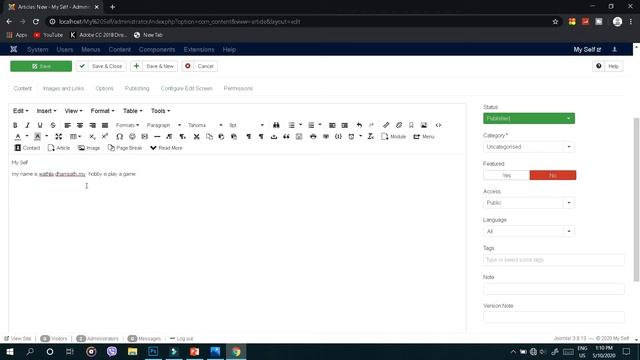
Task: Open the Tahoma font family dropdown
Action: click(205, 125)
